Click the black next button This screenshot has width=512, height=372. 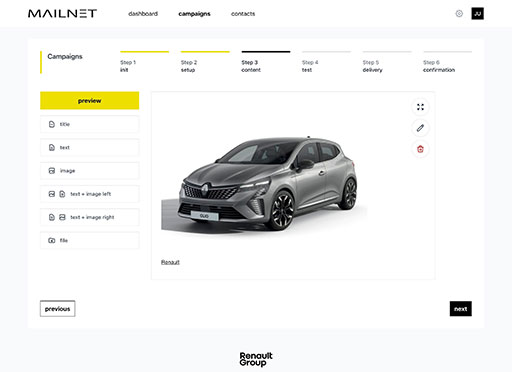pyautogui.click(x=461, y=309)
